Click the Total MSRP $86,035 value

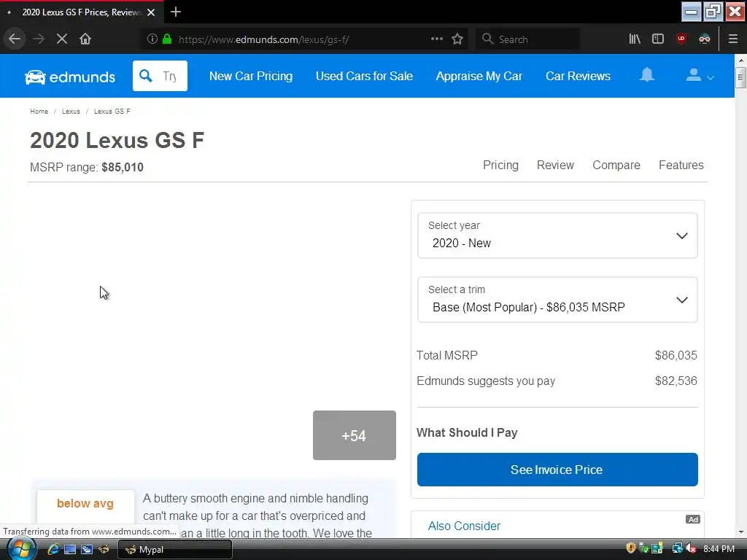pyautogui.click(x=676, y=355)
